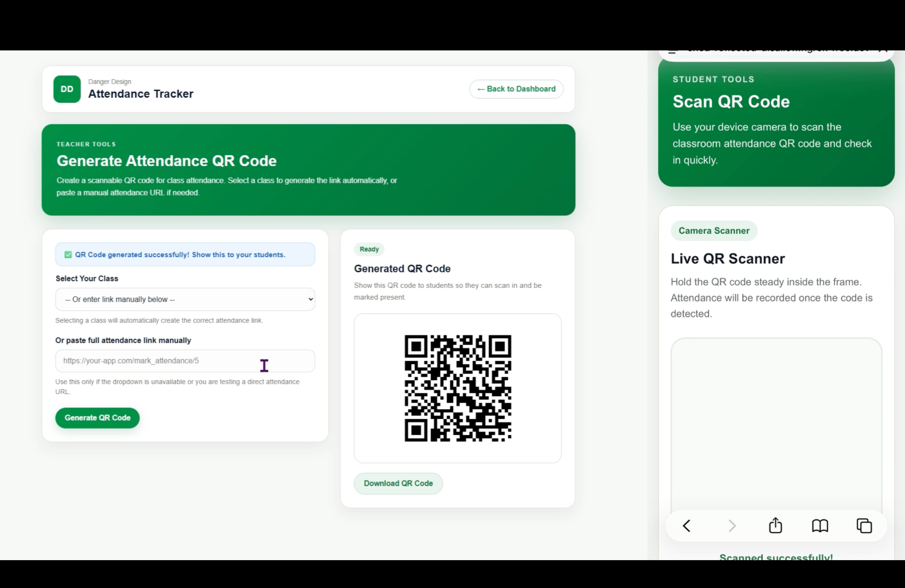Click the Generate QR Code button
905x588 pixels.
click(97, 418)
